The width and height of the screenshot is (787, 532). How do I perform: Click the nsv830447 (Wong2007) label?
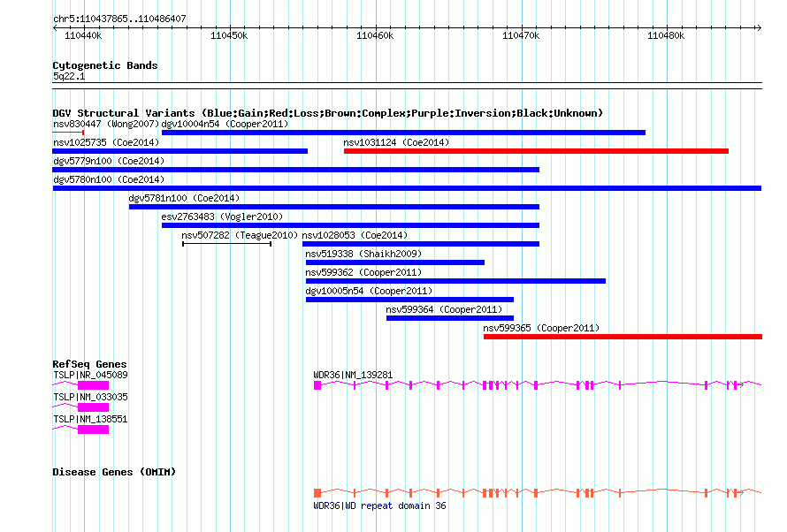point(106,124)
